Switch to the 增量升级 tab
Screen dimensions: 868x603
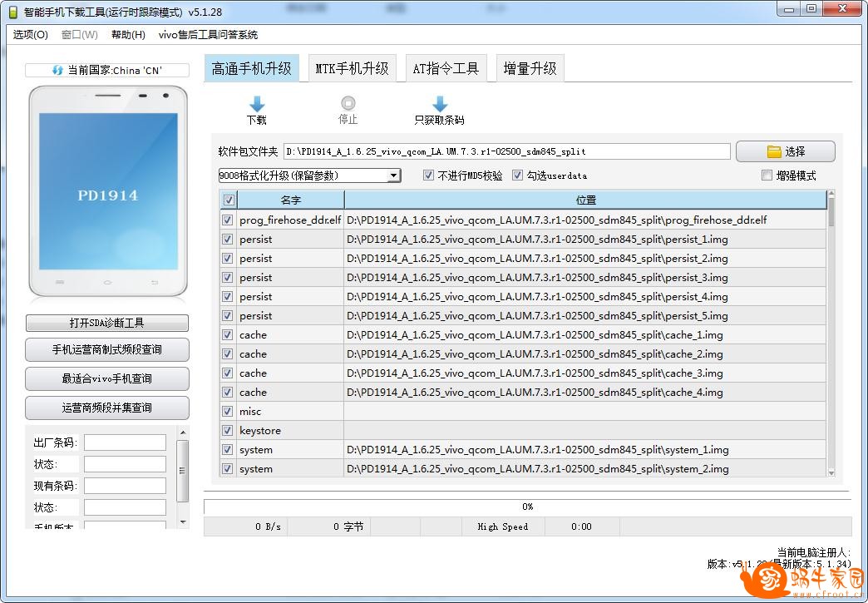tap(530, 68)
